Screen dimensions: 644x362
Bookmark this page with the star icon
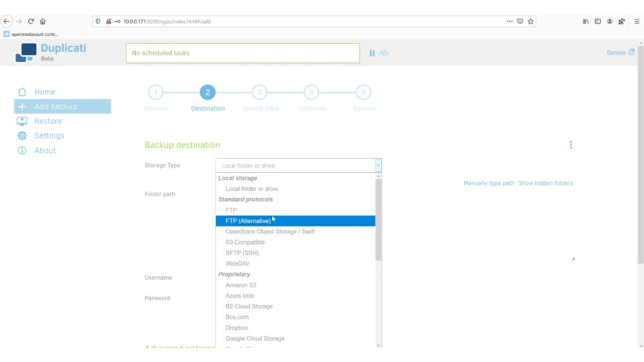[531, 21]
